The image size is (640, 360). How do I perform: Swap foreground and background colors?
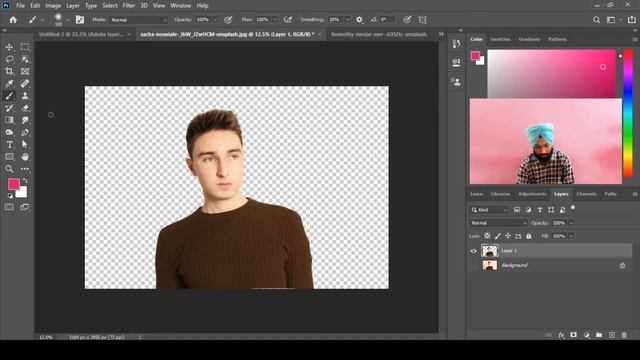(25, 180)
